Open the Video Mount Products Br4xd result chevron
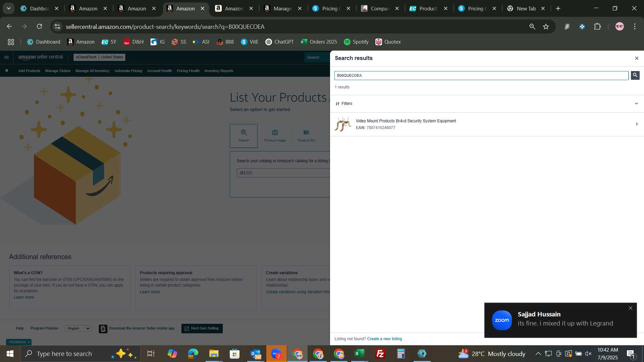644x362 pixels. click(637, 124)
